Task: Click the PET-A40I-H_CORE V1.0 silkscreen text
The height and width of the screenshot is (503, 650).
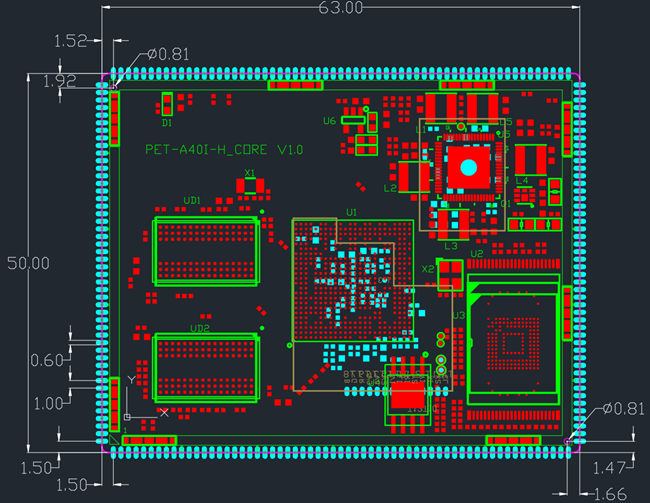Action: [224, 150]
